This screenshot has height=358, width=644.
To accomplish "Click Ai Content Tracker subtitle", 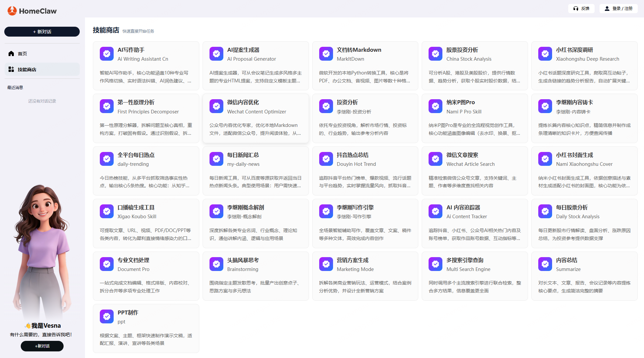I will coord(466,217).
